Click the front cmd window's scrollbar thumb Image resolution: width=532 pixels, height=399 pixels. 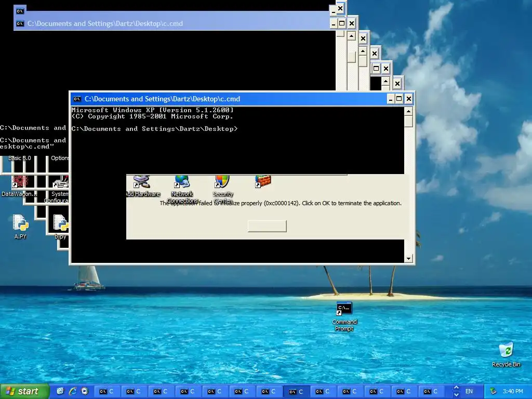[408, 122]
